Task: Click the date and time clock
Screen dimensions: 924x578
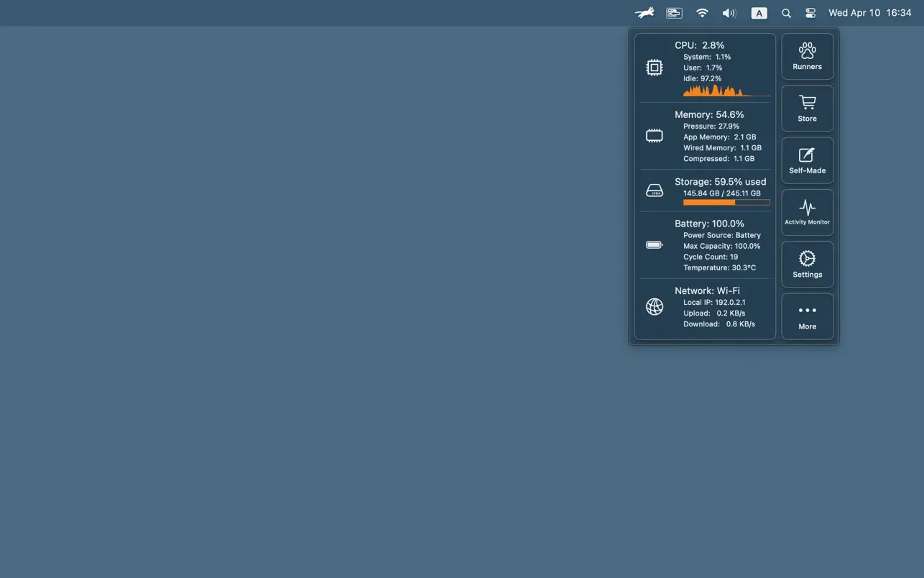Action: pyautogui.click(x=869, y=13)
